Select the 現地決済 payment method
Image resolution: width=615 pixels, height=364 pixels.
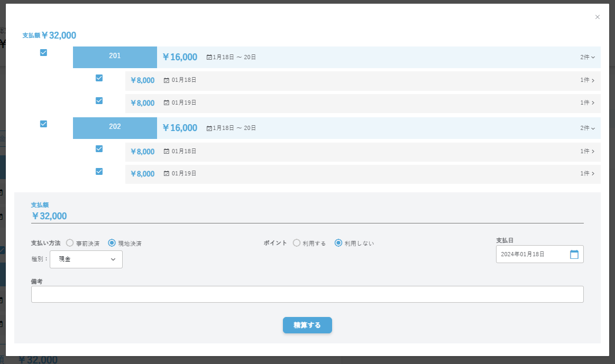[x=112, y=243]
